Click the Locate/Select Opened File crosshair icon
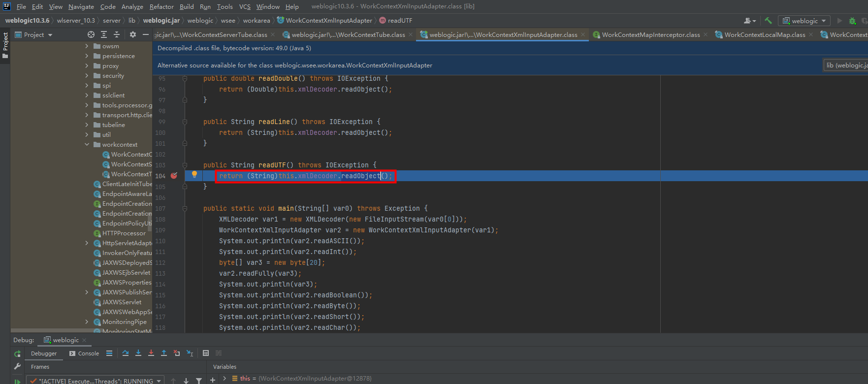The image size is (868, 384). tap(91, 34)
